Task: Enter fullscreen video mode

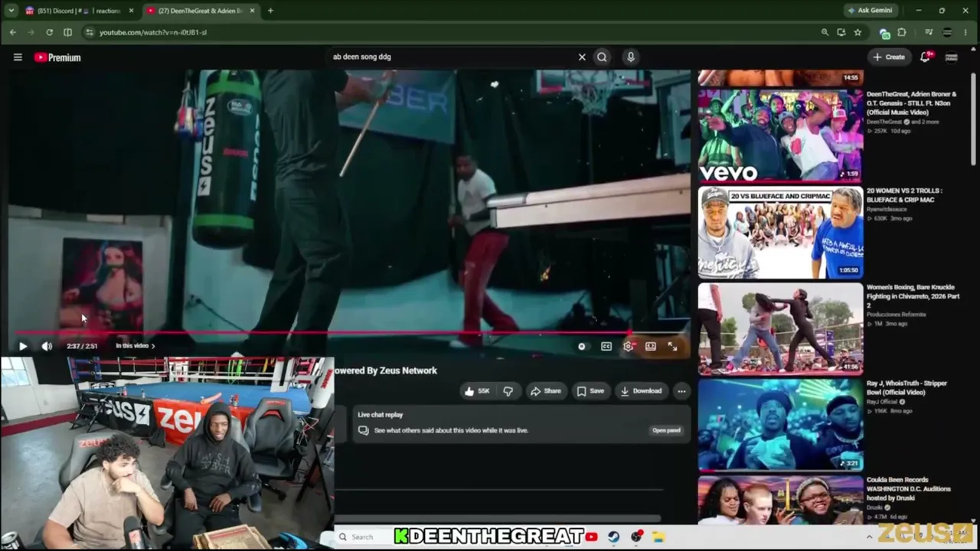Action: click(672, 347)
